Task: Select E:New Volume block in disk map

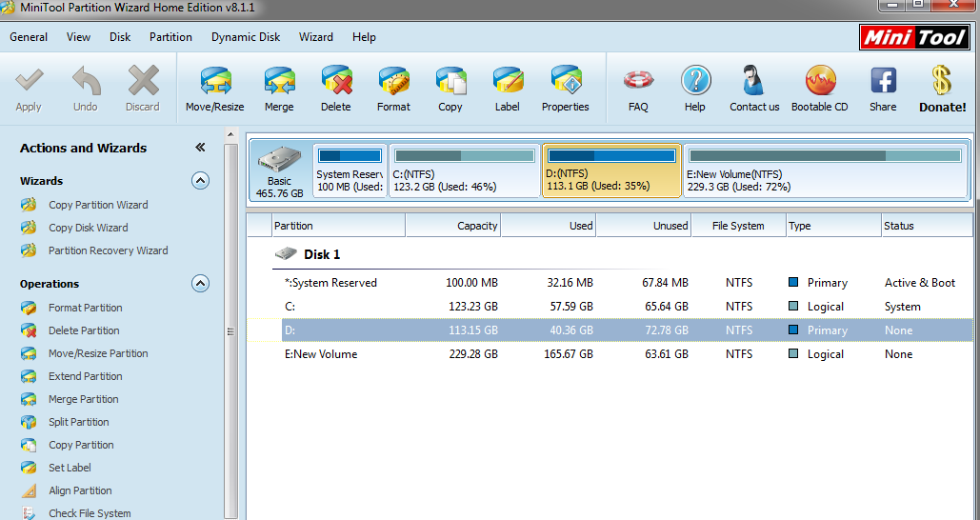Action: [x=826, y=170]
